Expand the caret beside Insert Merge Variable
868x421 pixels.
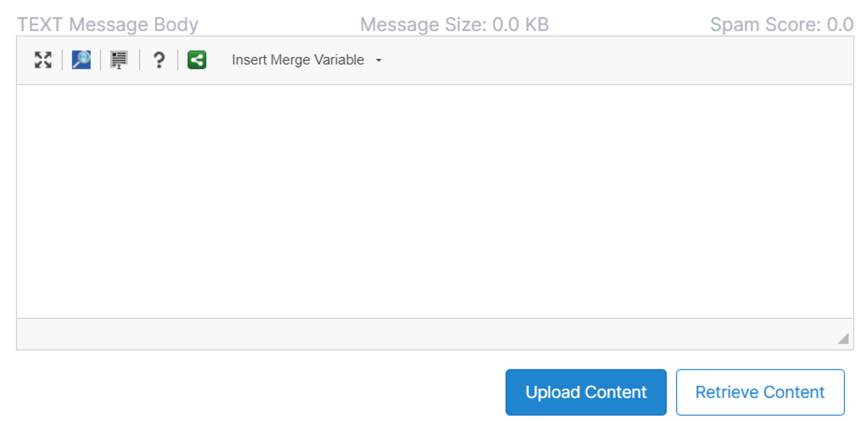coord(378,60)
